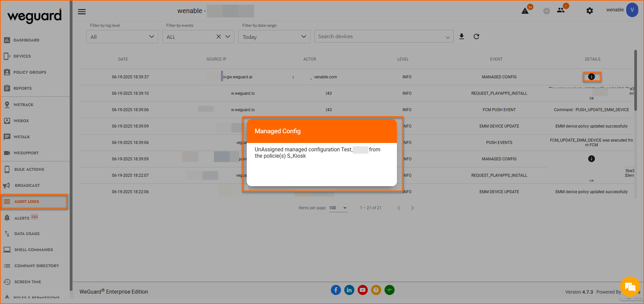644x304 pixels.
Task: Download the audit logs
Action: click(462, 36)
